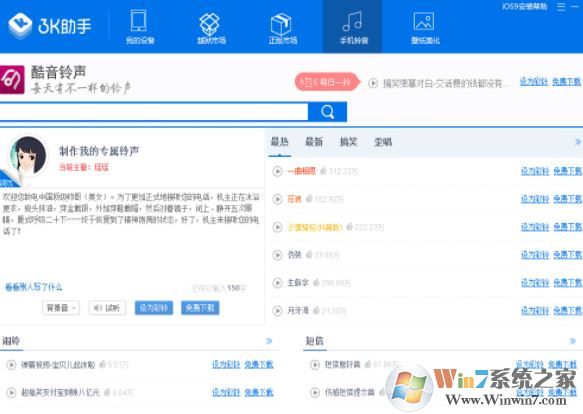Screen dimensions: 583x414
Task: Download 伪装 via 免费下载
Action: [567, 255]
